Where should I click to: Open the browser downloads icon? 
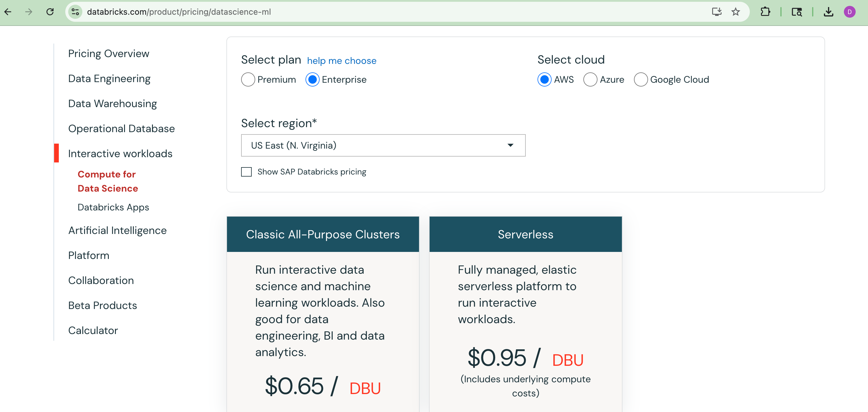click(829, 12)
